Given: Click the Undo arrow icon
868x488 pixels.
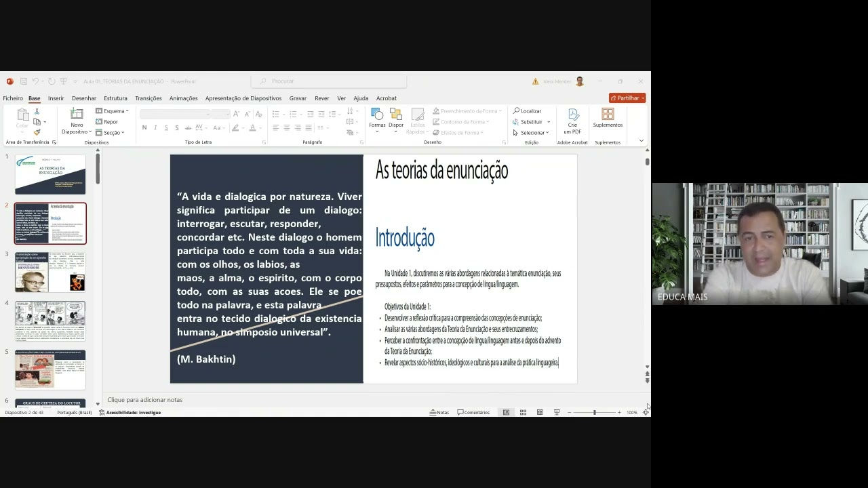Looking at the screenshot, I should pyautogui.click(x=35, y=81).
